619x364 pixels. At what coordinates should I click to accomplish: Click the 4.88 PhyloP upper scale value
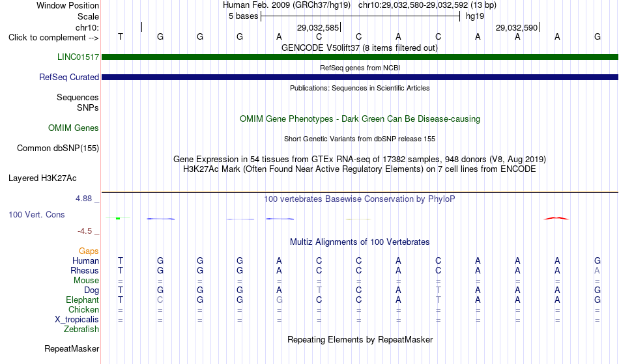(x=83, y=199)
